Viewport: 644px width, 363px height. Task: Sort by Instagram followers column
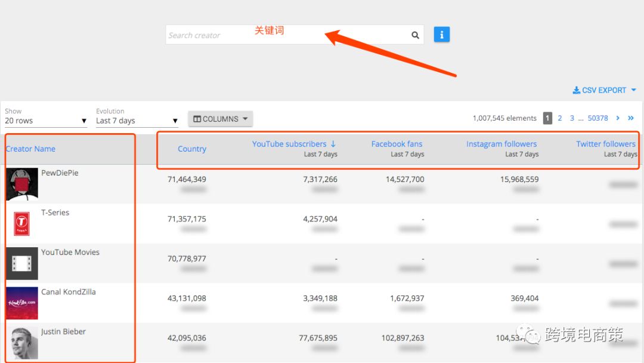click(x=501, y=144)
